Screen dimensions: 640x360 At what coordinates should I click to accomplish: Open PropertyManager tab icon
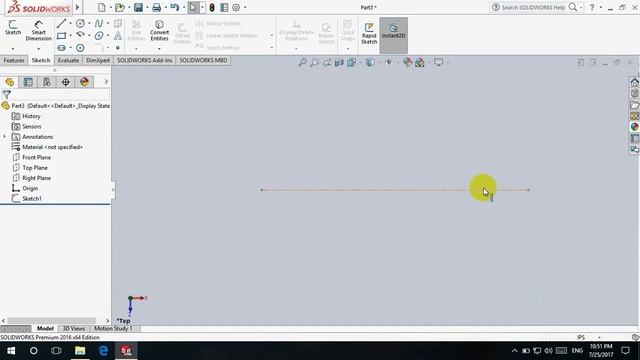click(28, 82)
